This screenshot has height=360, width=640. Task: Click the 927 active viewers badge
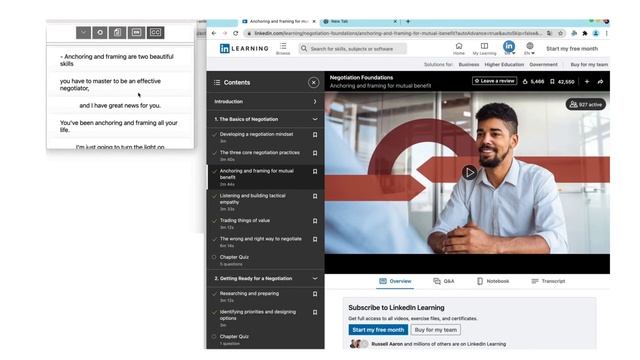tap(586, 104)
